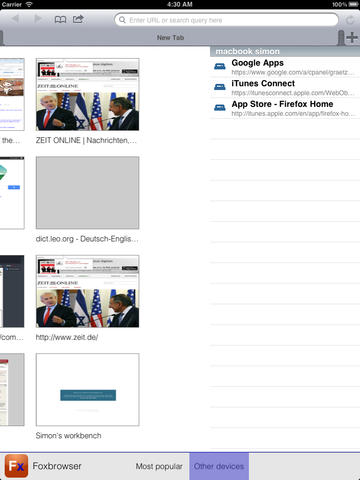Click the itunesconnect.apple.com URL text
The height and width of the screenshot is (480, 360).
point(292,93)
